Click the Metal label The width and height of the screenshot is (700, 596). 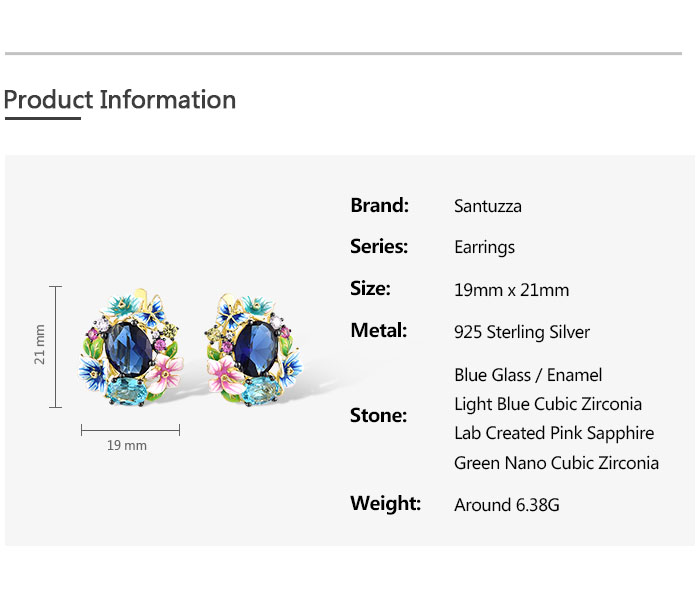point(379,331)
